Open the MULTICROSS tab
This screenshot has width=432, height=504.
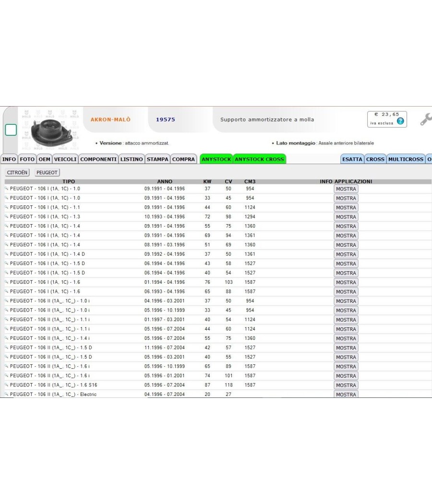coord(406,159)
